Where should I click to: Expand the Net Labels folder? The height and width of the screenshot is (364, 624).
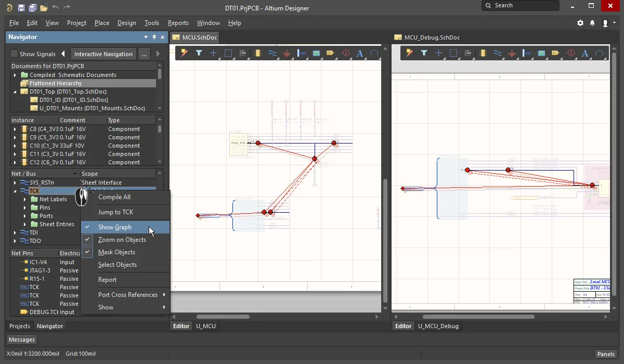pos(25,199)
